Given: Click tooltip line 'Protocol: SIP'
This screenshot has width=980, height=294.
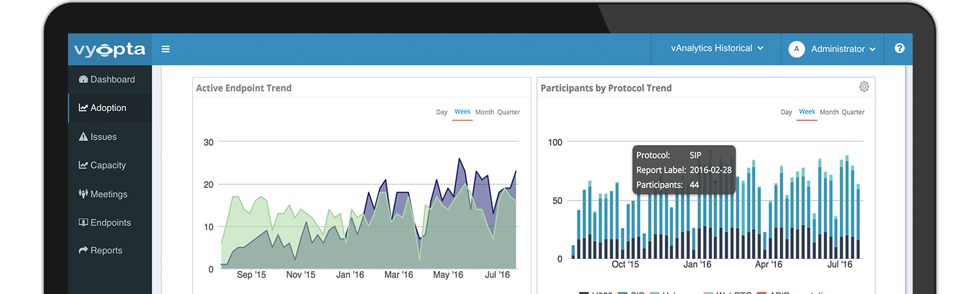Looking at the screenshot, I should coord(670,155).
